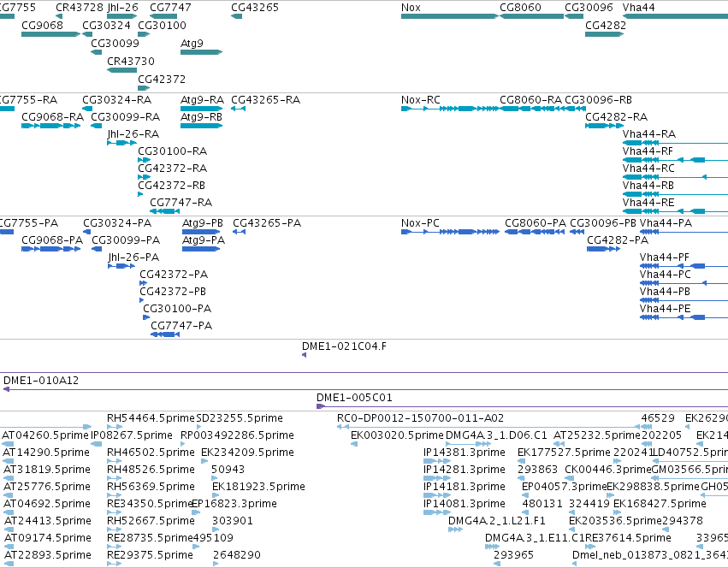Select the Atg9-PB protein feature
The image size is (728, 568).
point(201,232)
